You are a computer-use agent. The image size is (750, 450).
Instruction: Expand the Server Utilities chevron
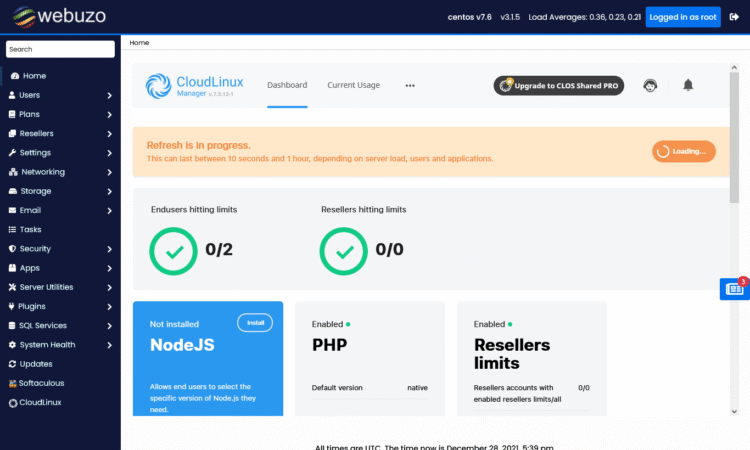110,287
